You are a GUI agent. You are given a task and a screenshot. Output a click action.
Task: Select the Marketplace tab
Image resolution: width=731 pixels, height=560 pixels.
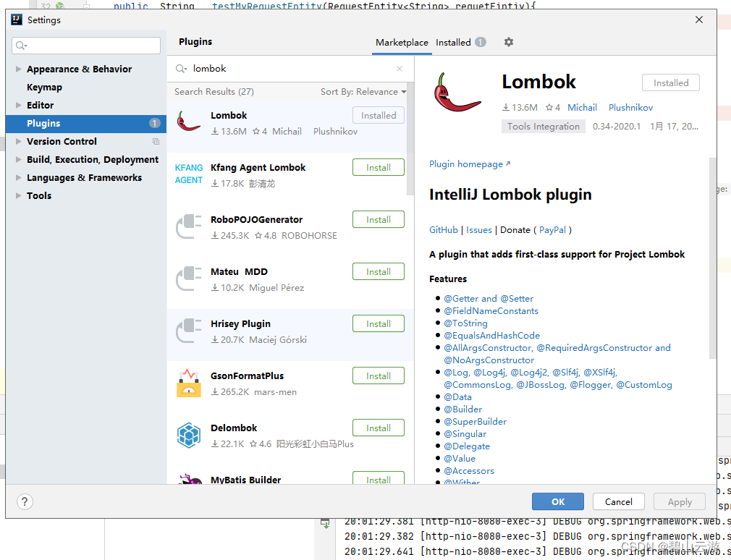(402, 43)
